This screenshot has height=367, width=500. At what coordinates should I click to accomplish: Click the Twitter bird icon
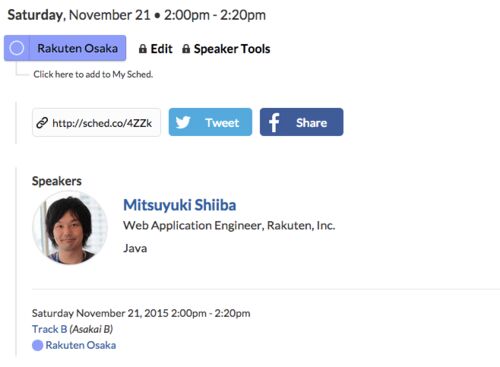[x=183, y=122]
